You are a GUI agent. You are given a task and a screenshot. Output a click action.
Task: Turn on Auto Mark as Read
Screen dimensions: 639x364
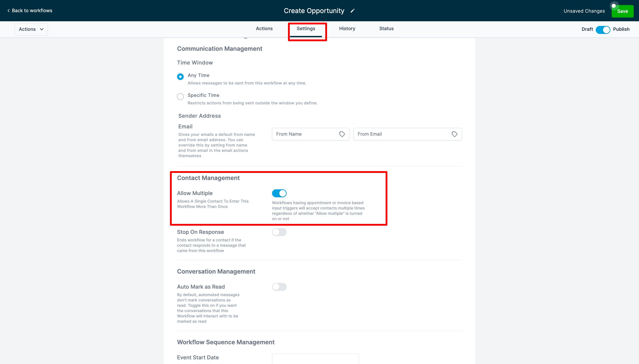pos(279,287)
